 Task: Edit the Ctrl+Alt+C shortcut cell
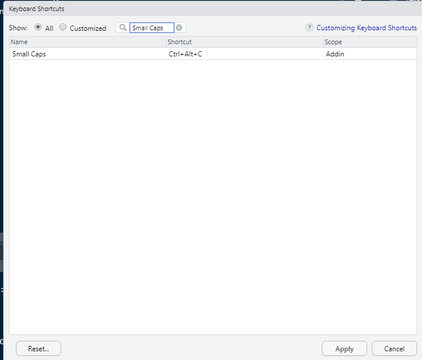pos(185,54)
